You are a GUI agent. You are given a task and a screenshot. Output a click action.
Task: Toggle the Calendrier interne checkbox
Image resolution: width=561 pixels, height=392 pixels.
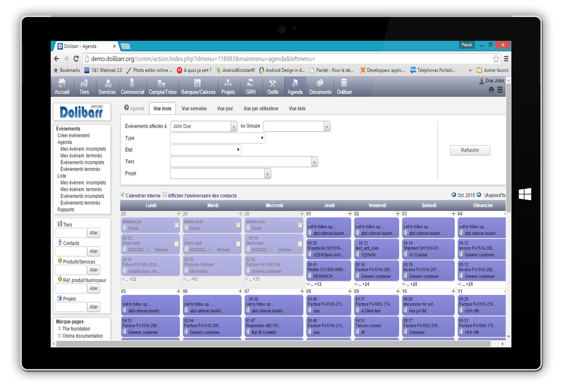123,195
